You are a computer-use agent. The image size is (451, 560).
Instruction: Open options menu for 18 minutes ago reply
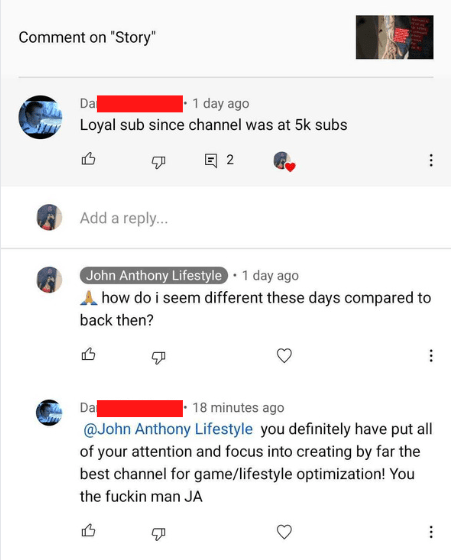431,532
